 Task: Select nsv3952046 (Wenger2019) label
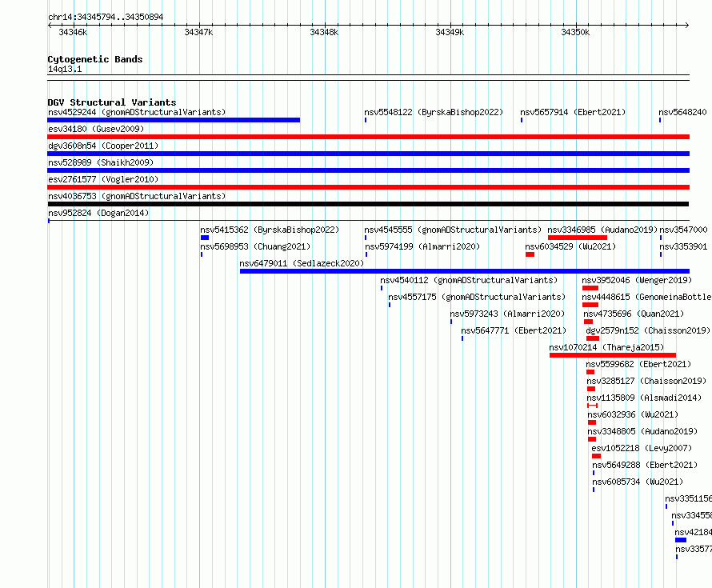pyautogui.click(x=637, y=280)
